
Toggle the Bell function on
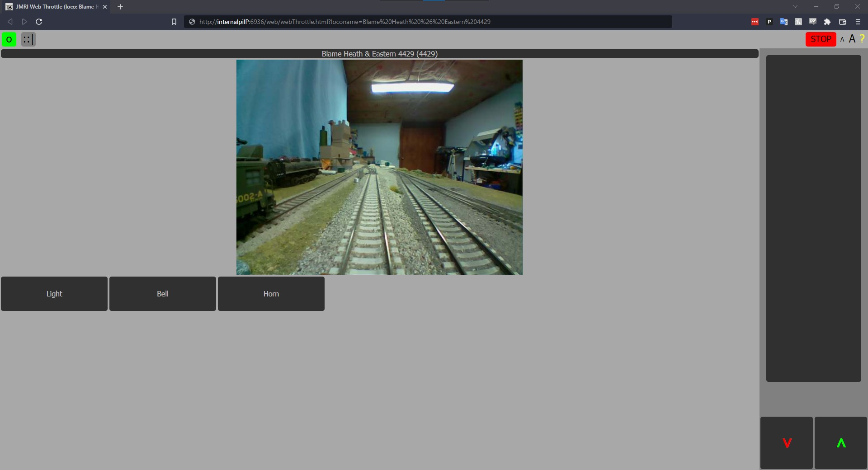pos(162,294)
